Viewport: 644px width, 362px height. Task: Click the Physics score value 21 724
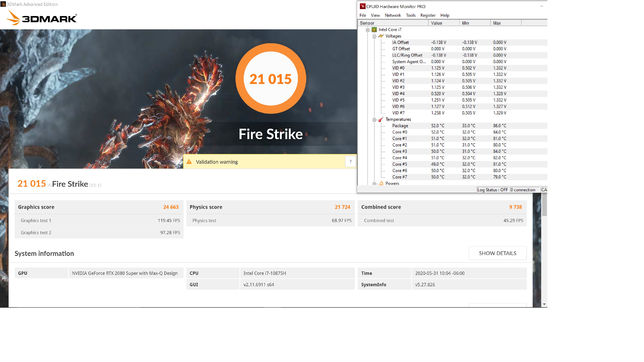point(342,207)
